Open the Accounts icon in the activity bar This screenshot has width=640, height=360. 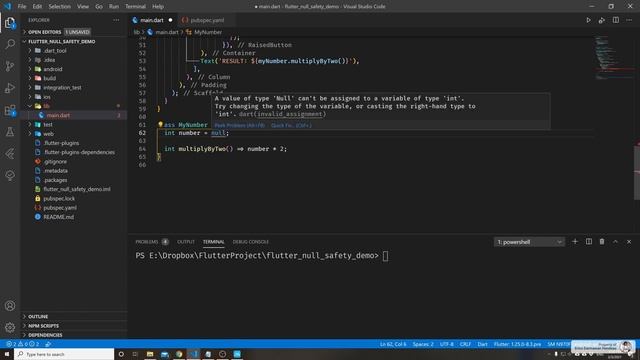[10, 306]
